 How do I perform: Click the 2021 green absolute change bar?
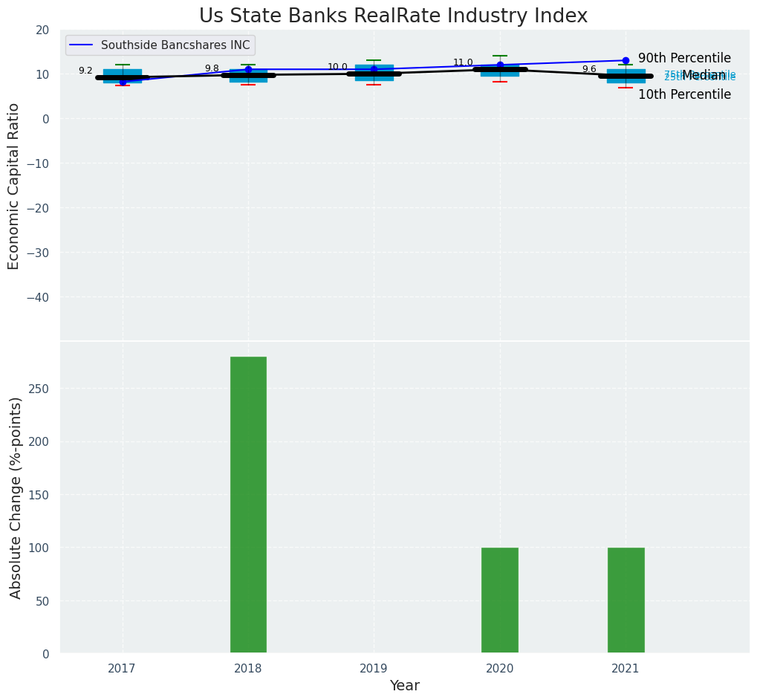click(626, 600)
